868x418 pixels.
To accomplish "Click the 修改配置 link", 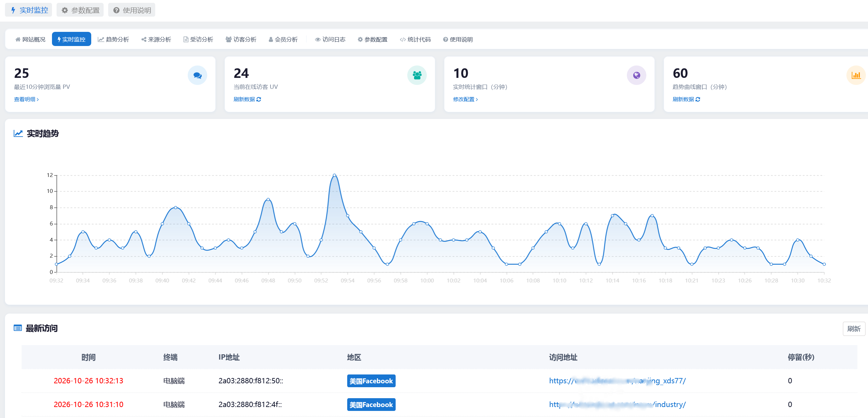I will pyautogui.click(x=465, y=99).
